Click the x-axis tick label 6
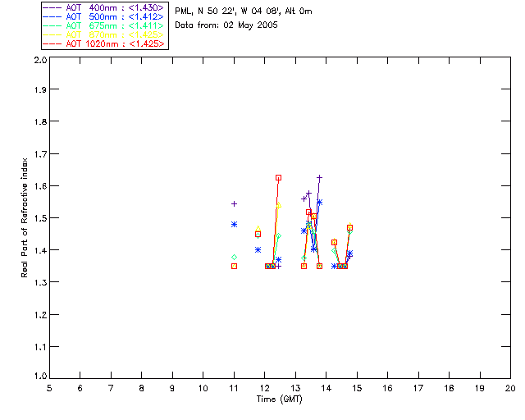 [80, 388]
